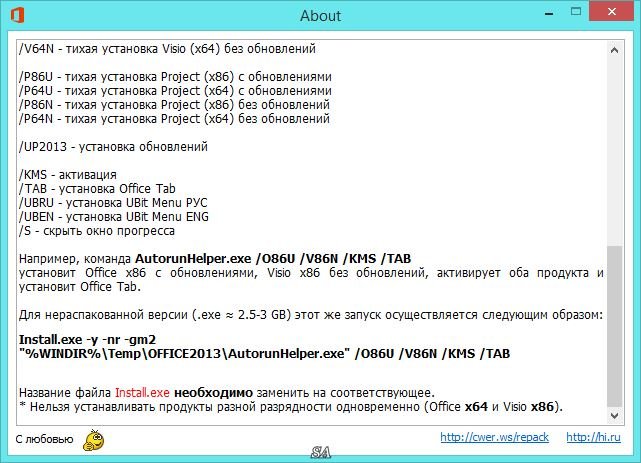Minimize the About window

pyautogui.click(x=549, y=12)
